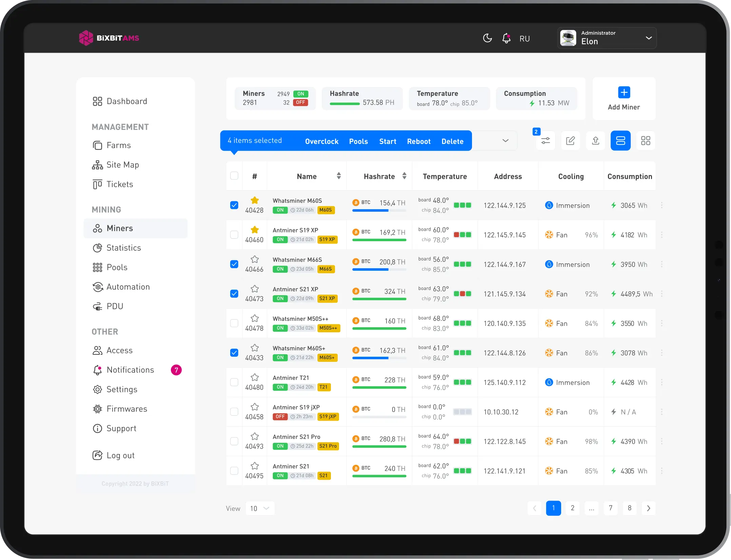
Task: Expand the dropdown beside the selected-items bar
Action: click(505, 141)
